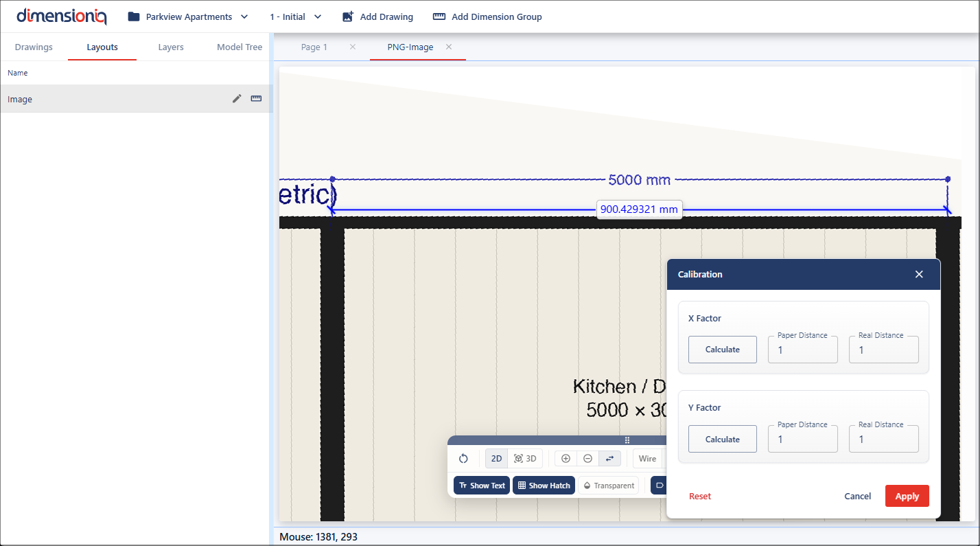This screenshot has height=546, width=980.
Task: Toggle Show Text off
Action: point(482,486)
